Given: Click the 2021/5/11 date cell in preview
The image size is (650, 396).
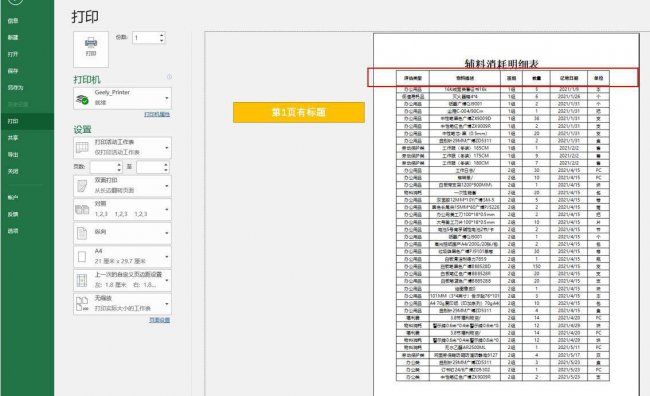Looking at the screenshot, I should pos(569,347).
